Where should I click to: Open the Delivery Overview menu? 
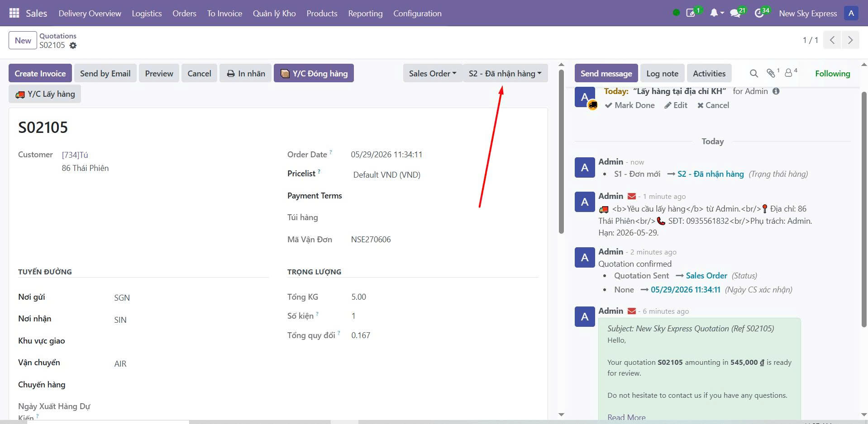pos(90,13)
